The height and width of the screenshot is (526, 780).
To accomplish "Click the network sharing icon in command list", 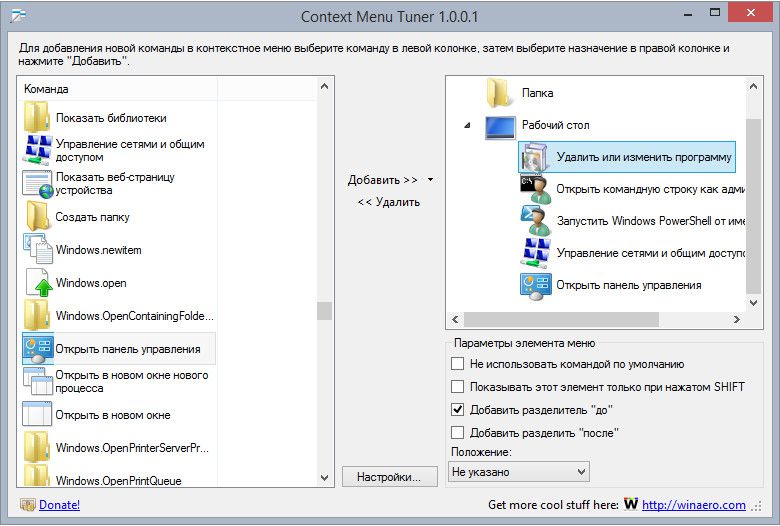I will click(37, 150).
